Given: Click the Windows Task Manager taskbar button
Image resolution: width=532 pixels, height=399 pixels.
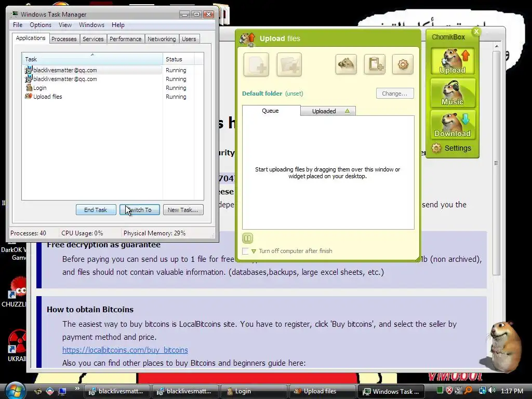Looking at the screenshot, I should [391, 391].
